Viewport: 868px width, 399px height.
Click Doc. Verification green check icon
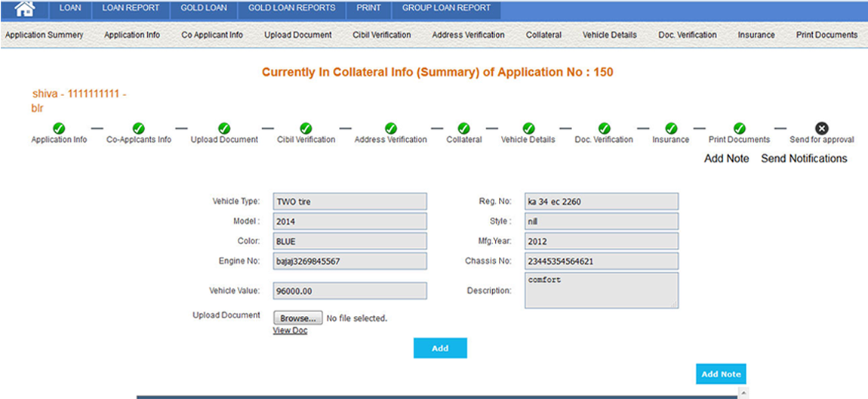(x=605, y=128)
